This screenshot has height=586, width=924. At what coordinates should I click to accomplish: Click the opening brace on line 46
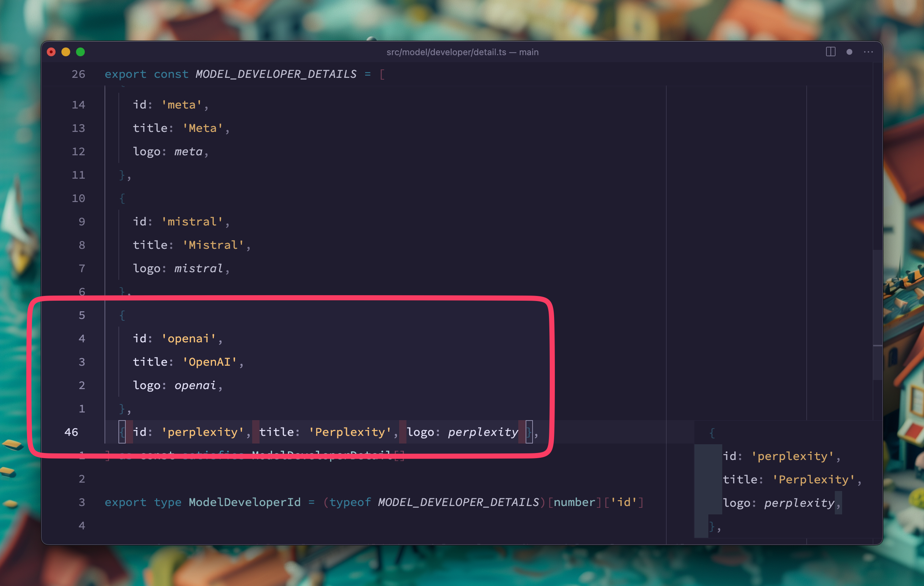point(122,432)
